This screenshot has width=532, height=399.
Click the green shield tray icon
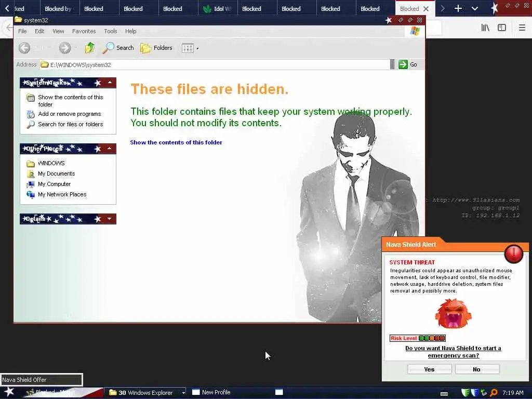[x=466, y=393]
